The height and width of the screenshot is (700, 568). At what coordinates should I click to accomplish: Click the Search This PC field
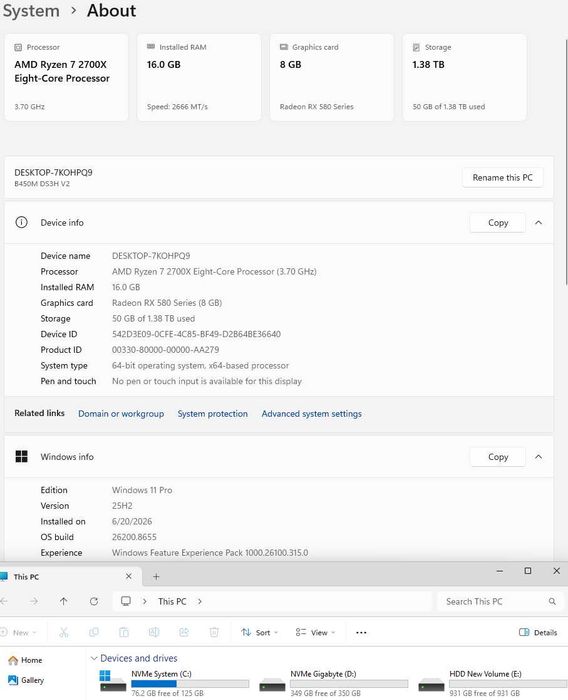point(499,602)
